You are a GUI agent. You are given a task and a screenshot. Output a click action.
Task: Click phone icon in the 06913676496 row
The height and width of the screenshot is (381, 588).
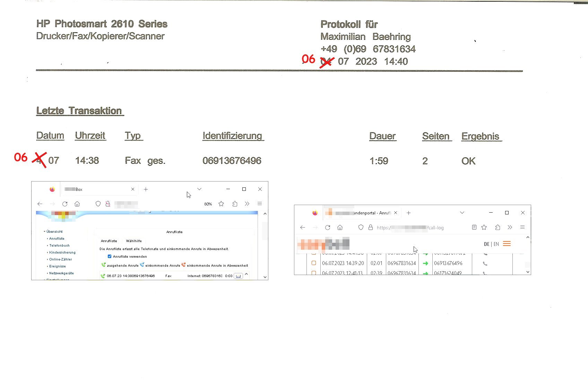pyautogui.click(x=485, y=264)
